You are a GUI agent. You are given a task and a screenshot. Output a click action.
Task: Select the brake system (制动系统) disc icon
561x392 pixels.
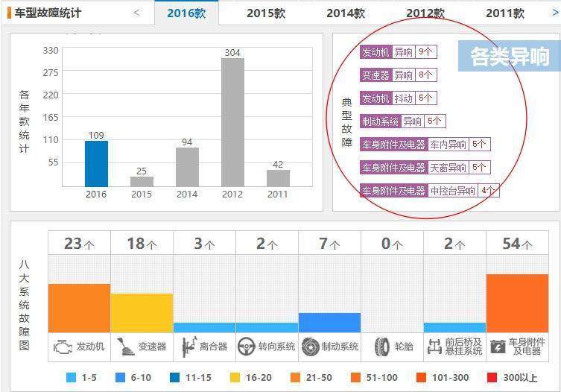311,347
